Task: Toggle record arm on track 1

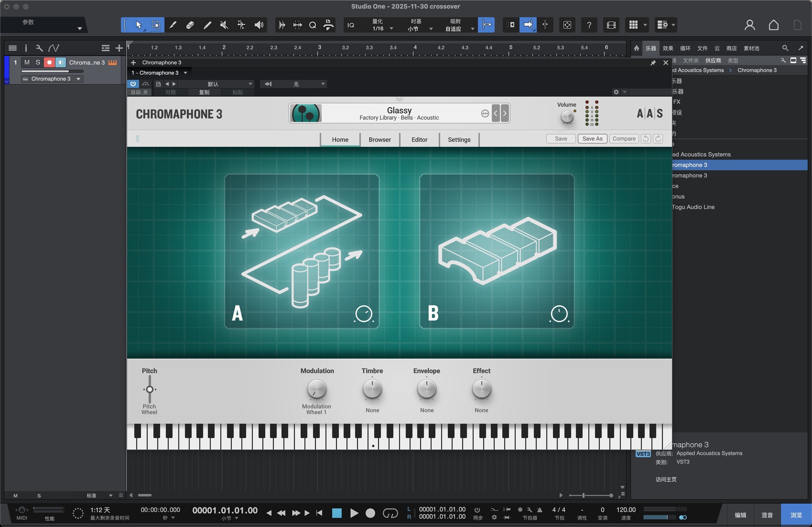Action: (x=49, y=62)
